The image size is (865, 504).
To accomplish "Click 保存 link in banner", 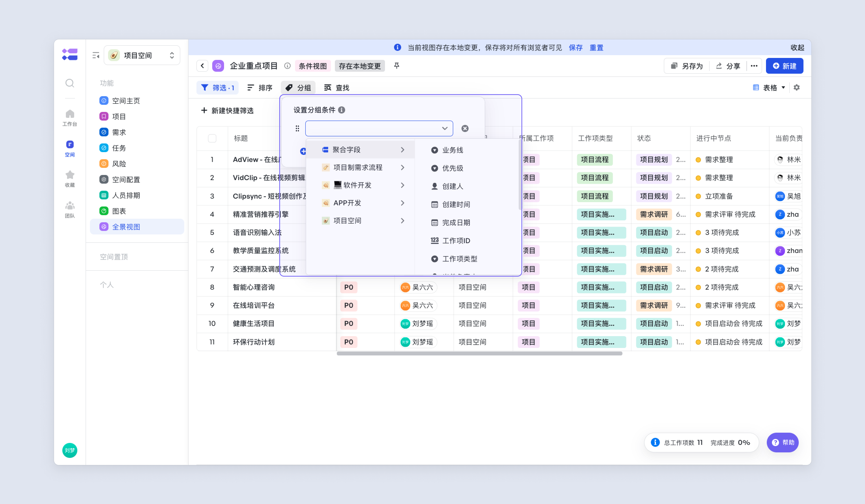I will (575, 48).
